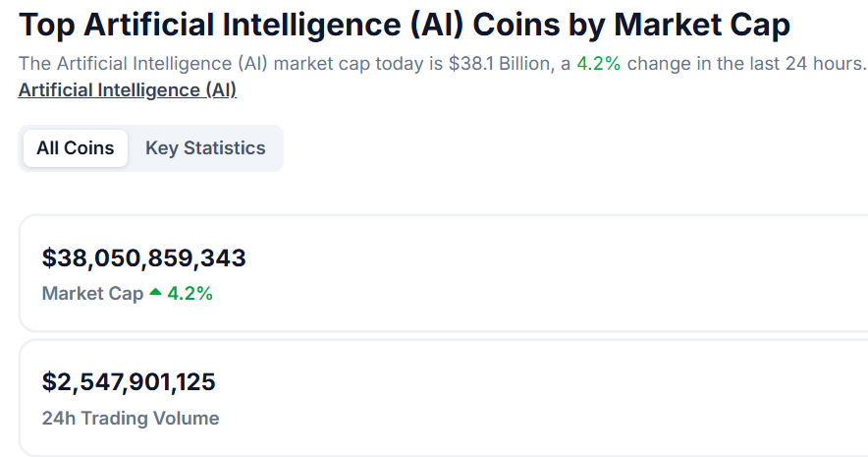Click "last 24 hours" in the description
Screen dimensions: 868x457
tap(807, 65)
